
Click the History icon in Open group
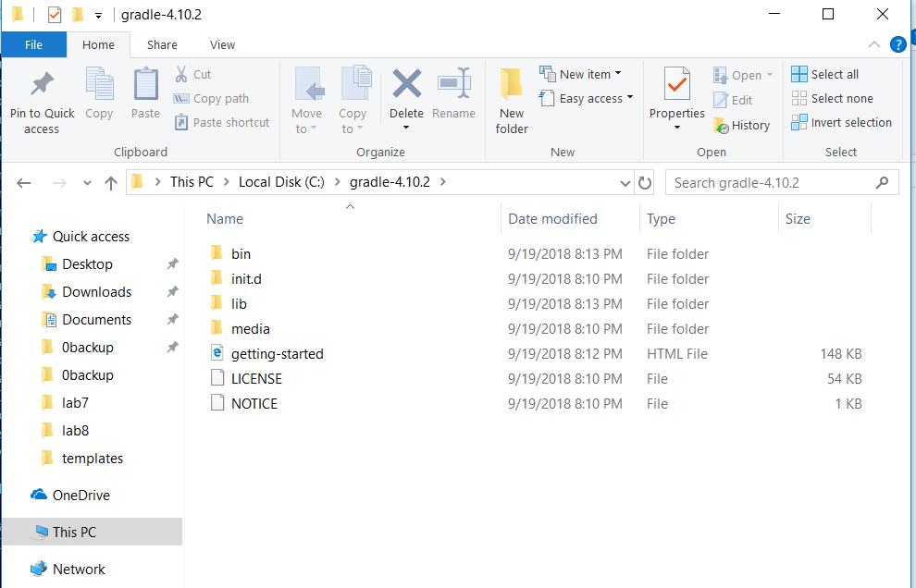pos(743,124)
